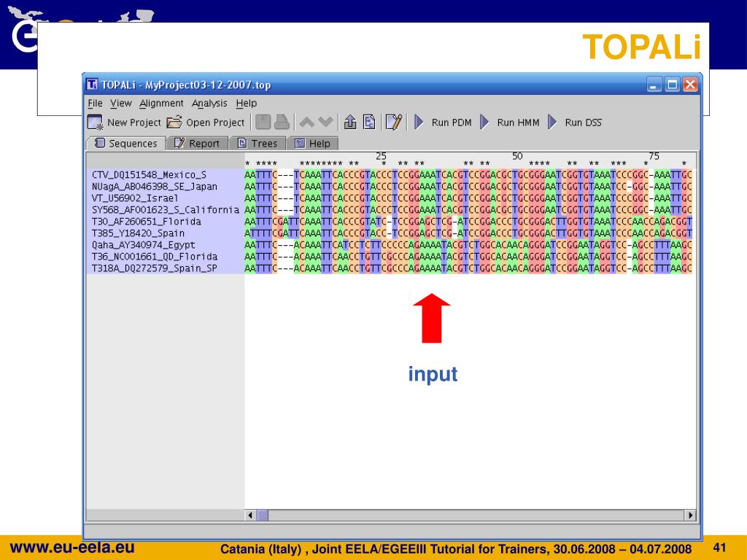This screenshot has width=747, height=560.
Task: Click the www.eu-eela.eu link
Action: click(x=72, y=547)
